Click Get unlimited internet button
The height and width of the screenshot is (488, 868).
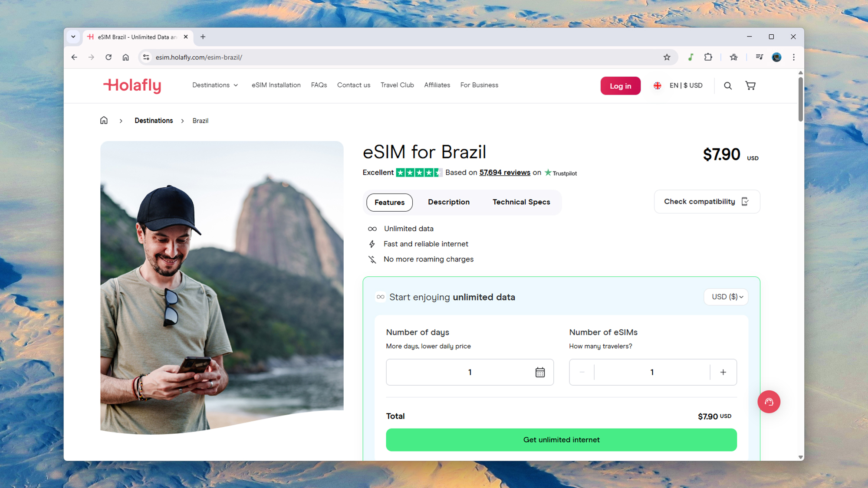click(561, 440)
